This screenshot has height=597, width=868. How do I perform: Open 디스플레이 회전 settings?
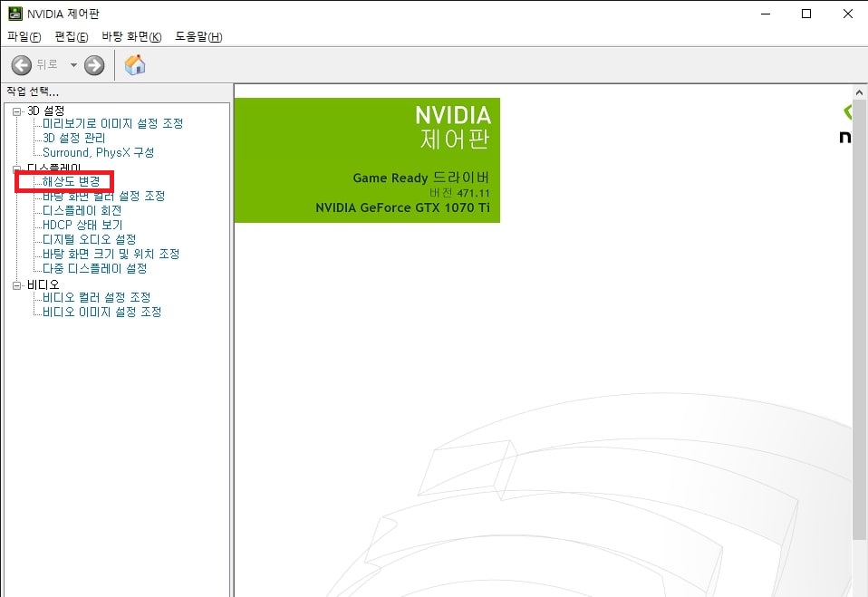(82, 210)
